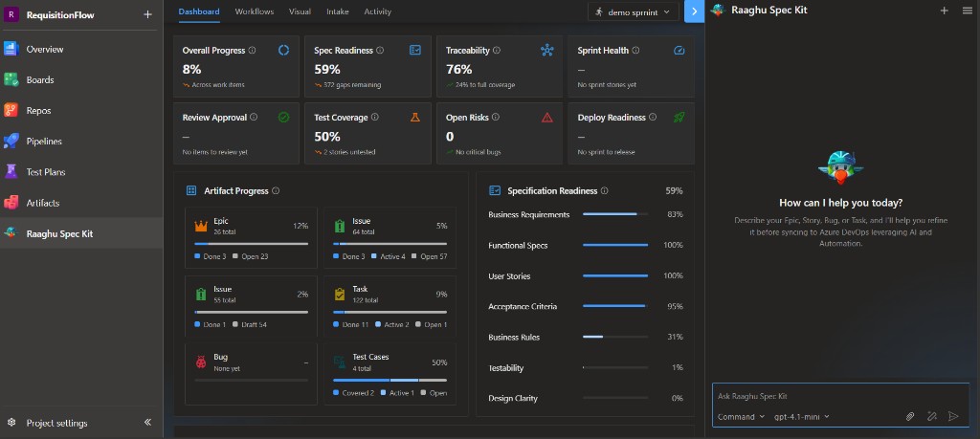Click the '2 stories untested' text
The image size is (980, 439).
coord(349,152)
